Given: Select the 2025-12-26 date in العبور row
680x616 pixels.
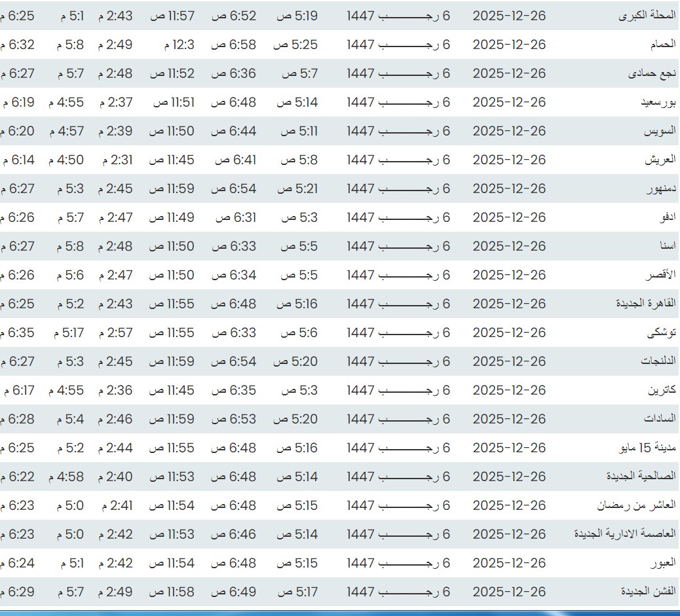Looking at the screenshot, I should pyautogui.click(x=509, y=564).
